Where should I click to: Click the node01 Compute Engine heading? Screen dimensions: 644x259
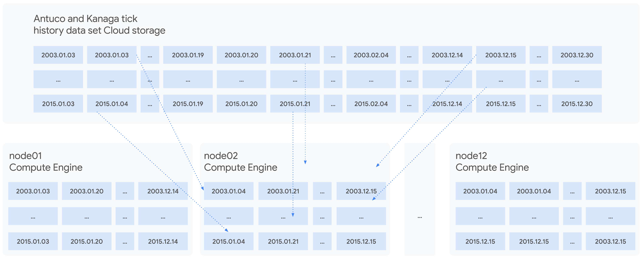(46, 161)
